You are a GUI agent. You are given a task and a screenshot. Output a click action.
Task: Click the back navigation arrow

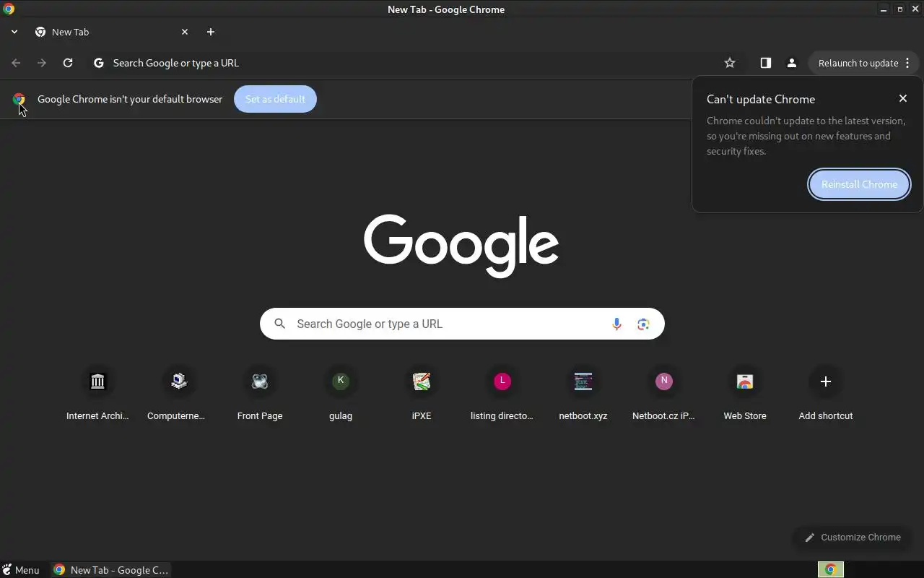pos(16,63)
